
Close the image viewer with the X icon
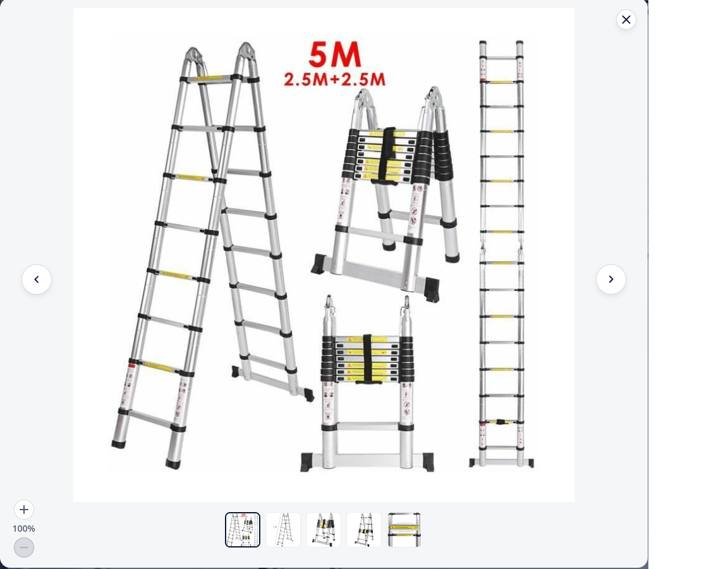(626, 20)
